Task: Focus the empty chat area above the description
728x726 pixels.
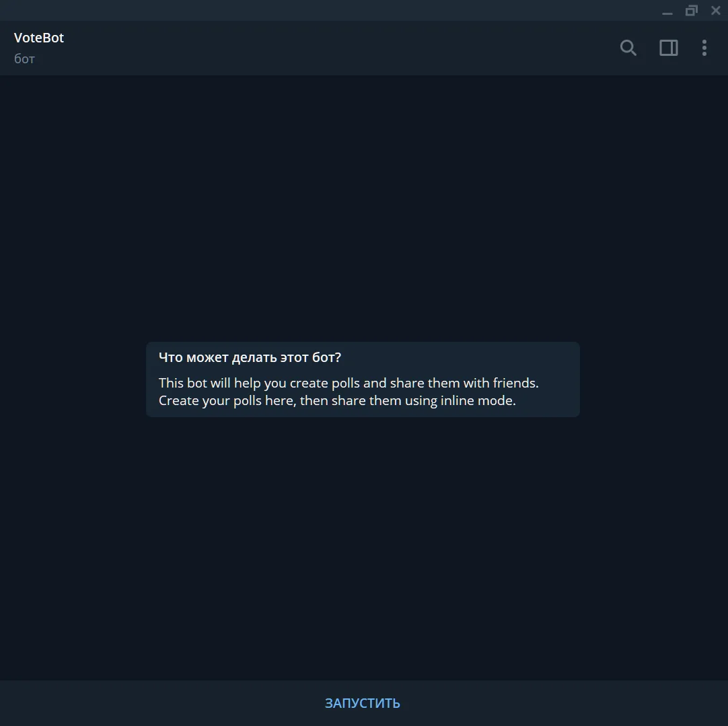Action: click(x=364, y=209)
